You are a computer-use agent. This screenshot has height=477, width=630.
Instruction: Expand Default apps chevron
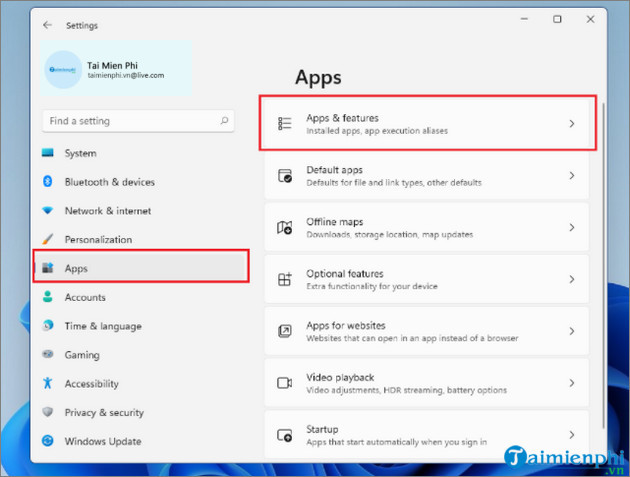pos(572,176)
